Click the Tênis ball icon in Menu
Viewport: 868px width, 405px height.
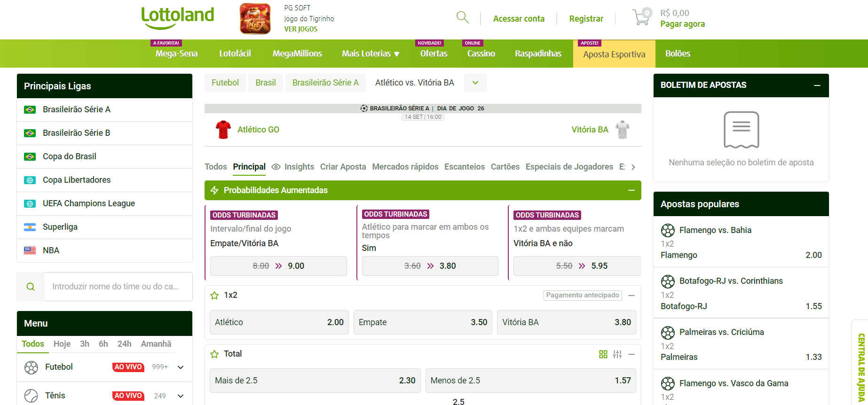(x=31, y=396)
